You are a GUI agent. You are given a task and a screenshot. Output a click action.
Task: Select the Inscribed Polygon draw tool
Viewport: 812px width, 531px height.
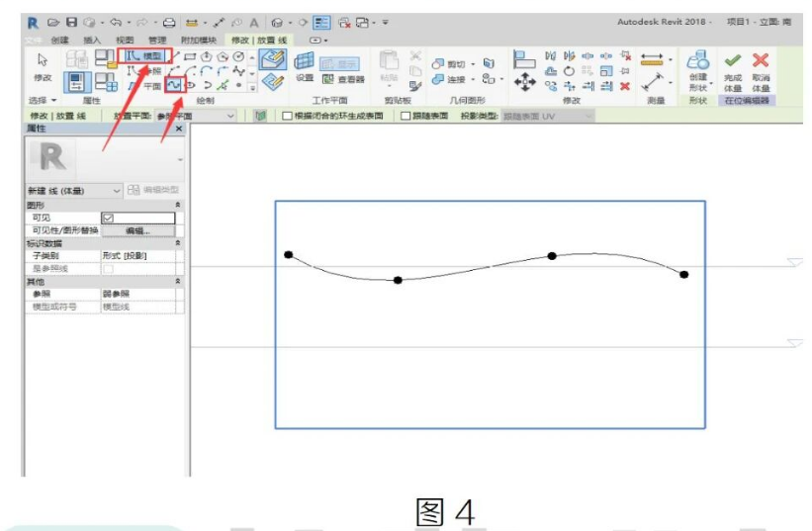pyautogui.click(x=206, y=56)
